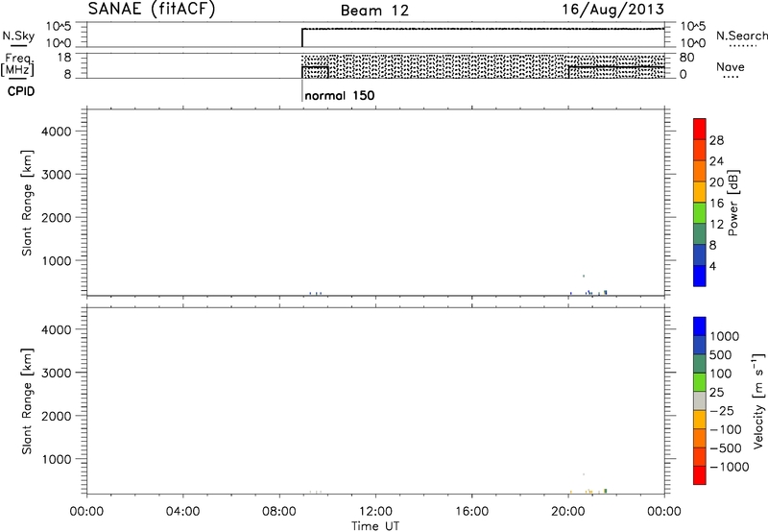Pick the −1000 to −500 red-orange Velocity swatch

pos(700,456)
